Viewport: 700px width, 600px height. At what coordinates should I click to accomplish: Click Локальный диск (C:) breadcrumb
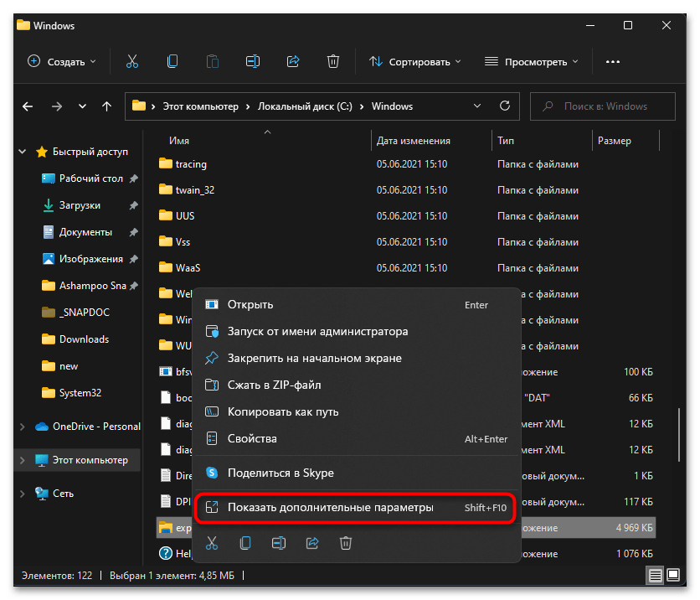coord(305,106)
